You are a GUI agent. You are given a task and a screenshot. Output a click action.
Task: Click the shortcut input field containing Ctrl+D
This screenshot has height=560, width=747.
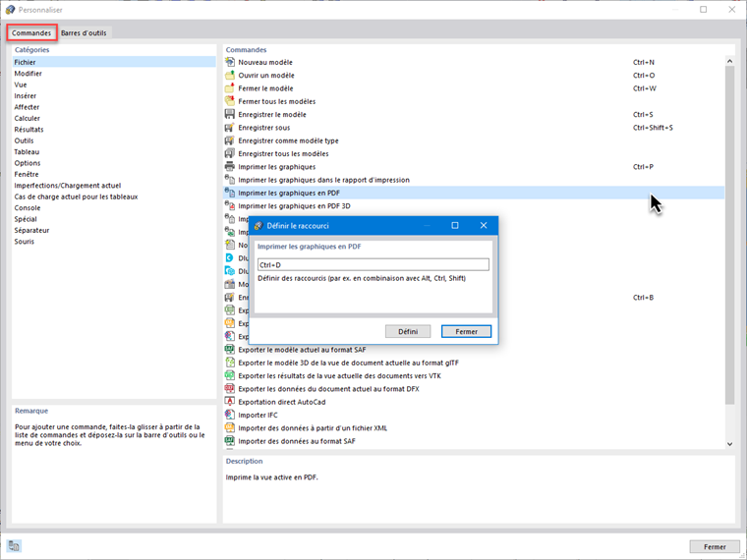click(x=373, y=264)
